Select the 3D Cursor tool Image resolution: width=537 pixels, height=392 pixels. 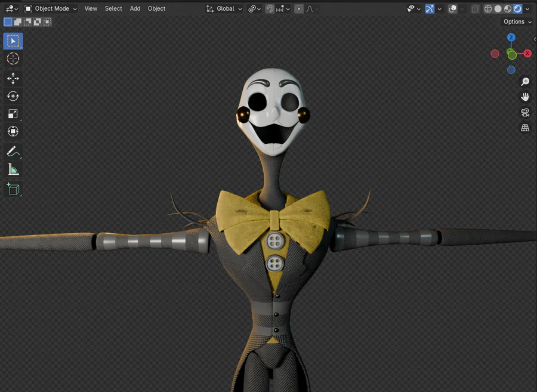coord(13,58)
